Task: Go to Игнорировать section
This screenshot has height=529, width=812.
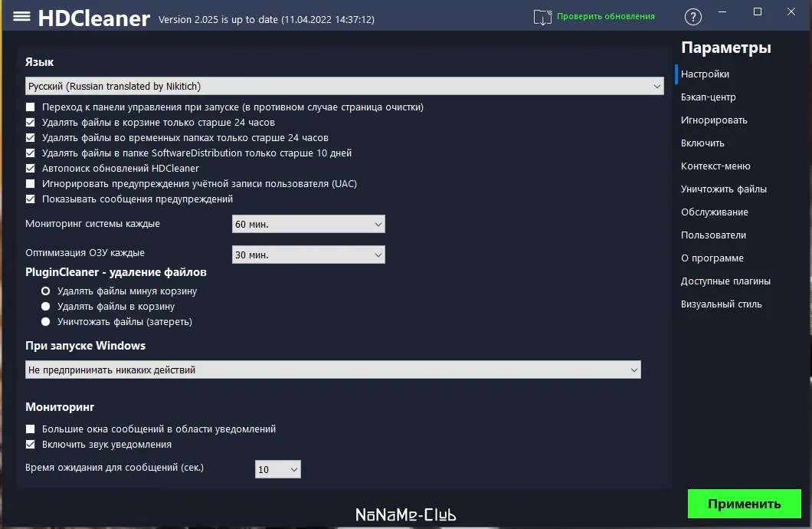Action: click(x=714, y=120)
